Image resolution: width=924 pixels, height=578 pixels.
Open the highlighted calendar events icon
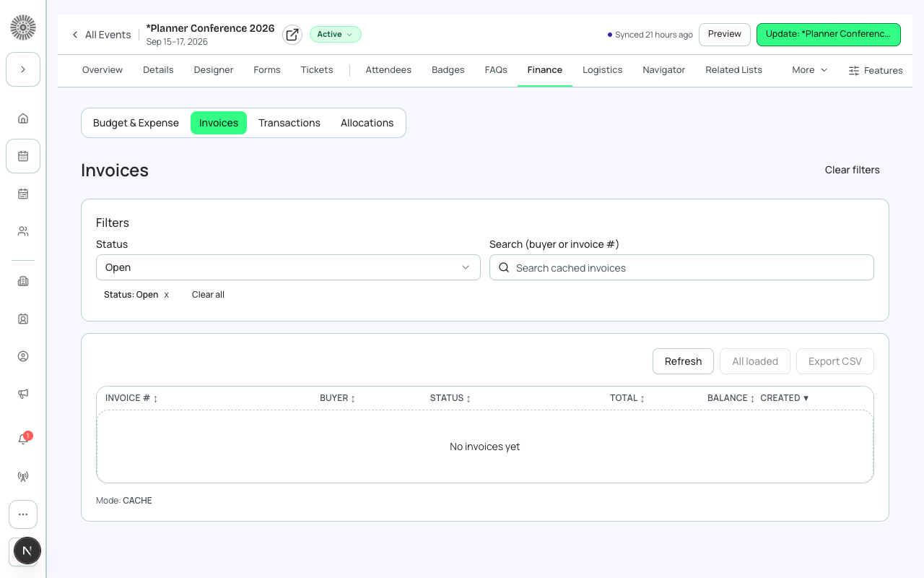tap(23, 156)
